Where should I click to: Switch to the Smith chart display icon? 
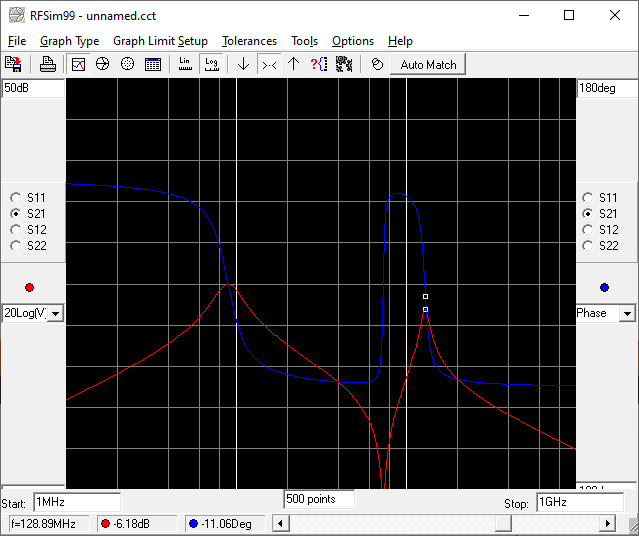tap(103, 64)
